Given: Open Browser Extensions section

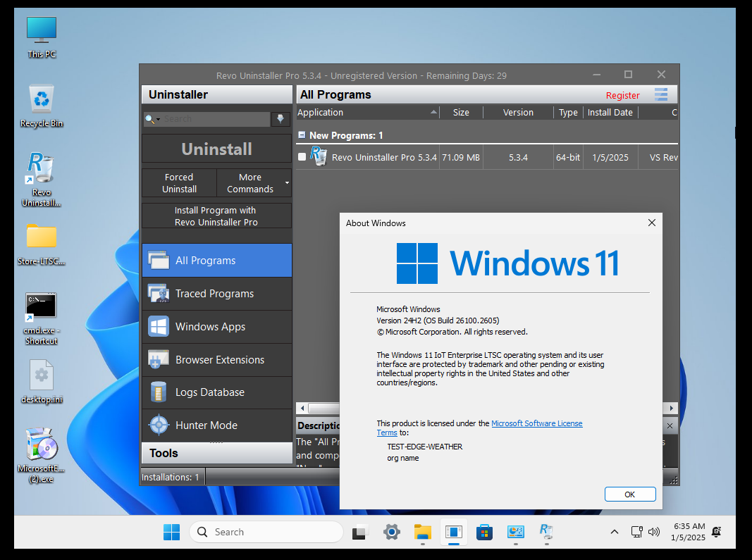Looking at the screenshot, I should [x=217, y=359].
